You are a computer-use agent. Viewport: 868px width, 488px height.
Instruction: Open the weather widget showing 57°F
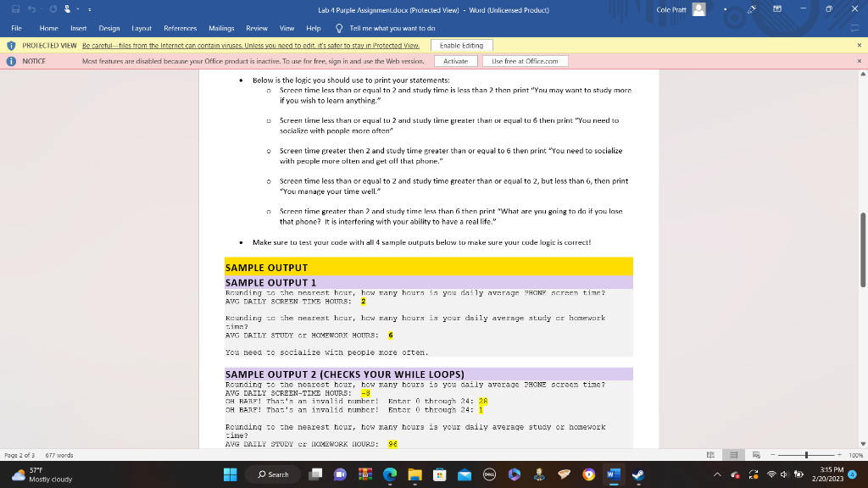click(x=43, y=474)
